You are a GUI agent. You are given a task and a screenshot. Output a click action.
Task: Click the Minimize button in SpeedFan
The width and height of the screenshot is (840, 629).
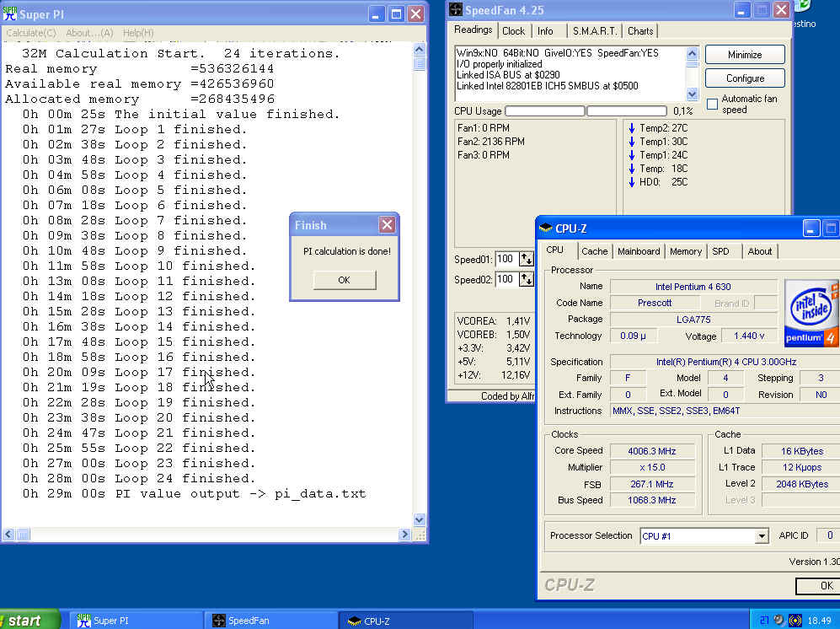tap(745, 55)
